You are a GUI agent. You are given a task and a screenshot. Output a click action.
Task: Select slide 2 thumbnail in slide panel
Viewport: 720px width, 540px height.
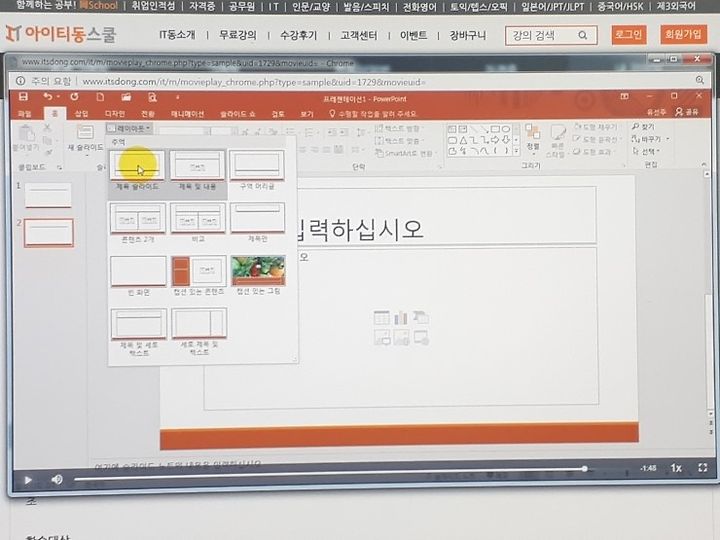point(49,232)
